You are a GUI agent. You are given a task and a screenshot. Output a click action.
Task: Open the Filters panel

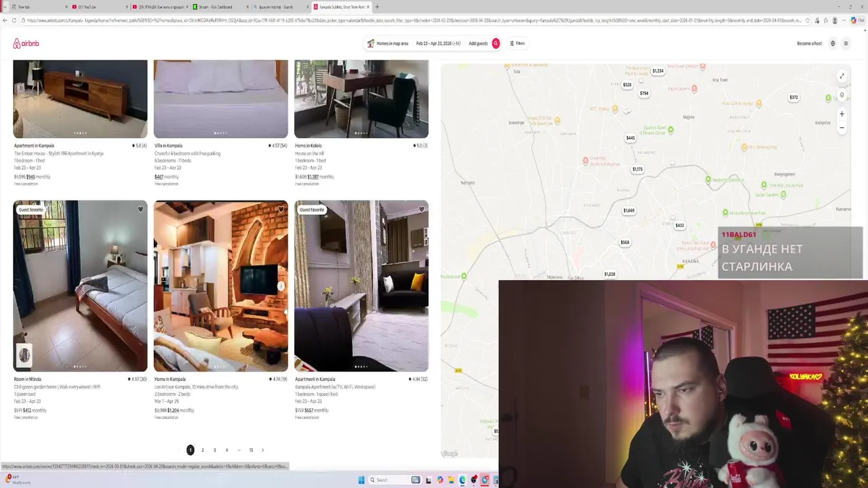tap(517, 43)
